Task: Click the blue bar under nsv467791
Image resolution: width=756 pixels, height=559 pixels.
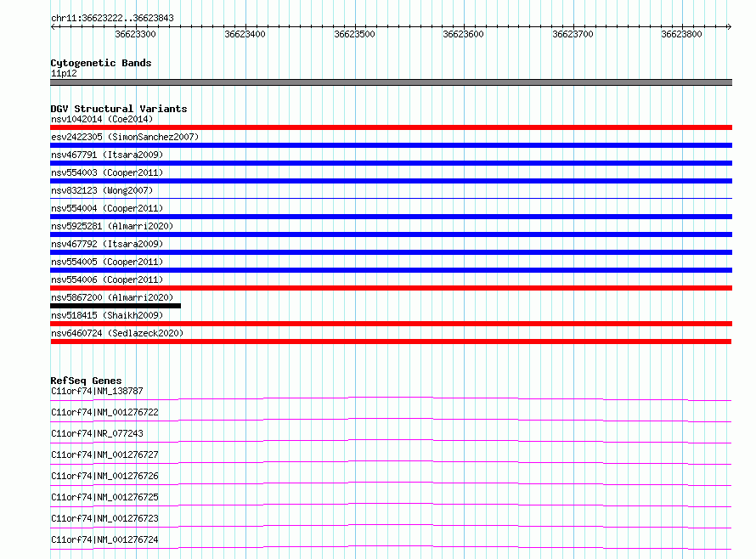Action: [391, 163]
